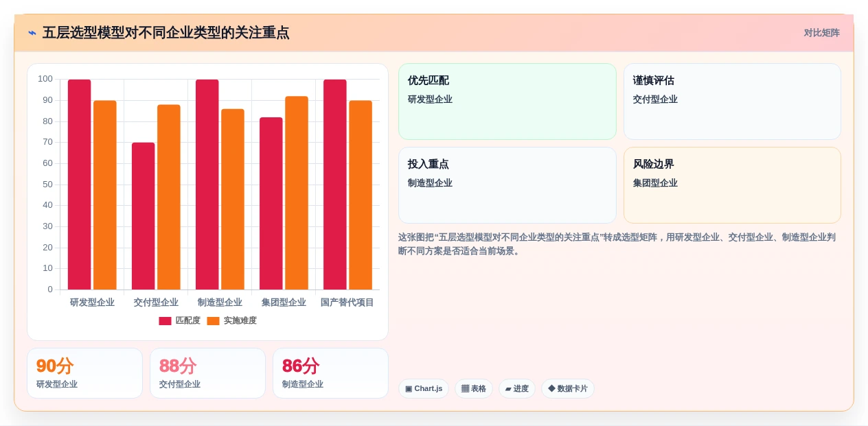Select the red 集团型企业 匹配度 bar

(271, 203)
